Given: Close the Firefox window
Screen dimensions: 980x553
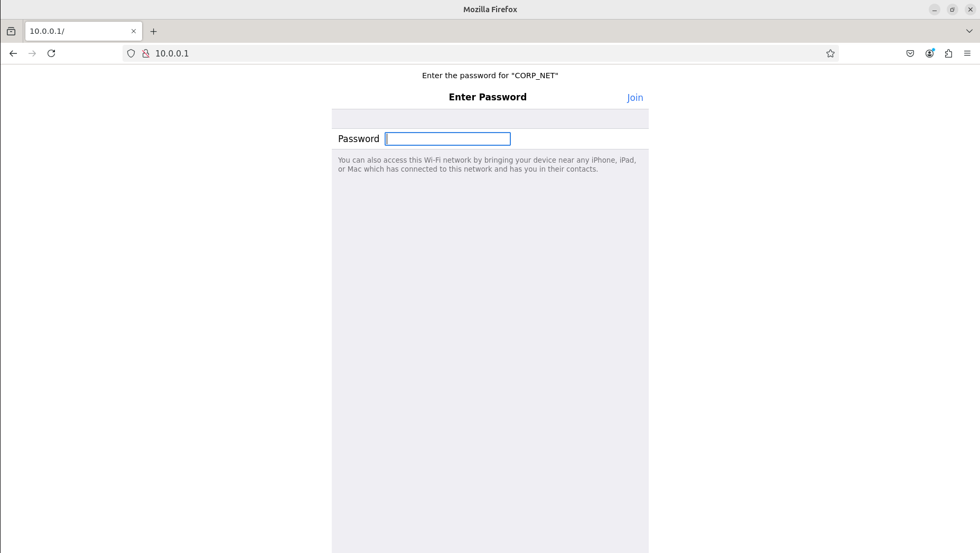Looking at the screenshot, I should click(970, 10).
